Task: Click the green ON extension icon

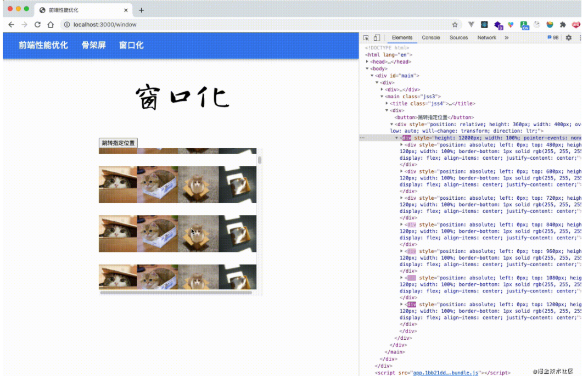Action: pos(524,25)
